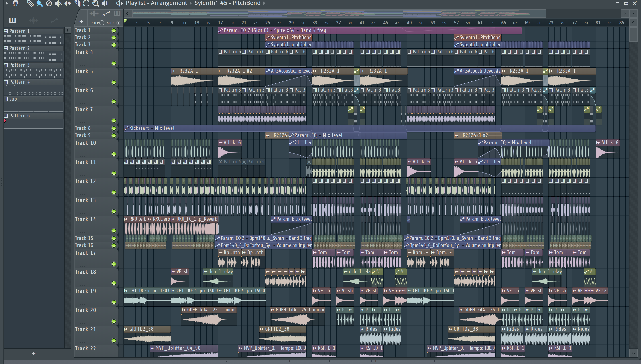Viewport: 641px width, 364px height.
Task: Open Kickstart - Mix level clip menu icon
Action: tap(126, 129)
